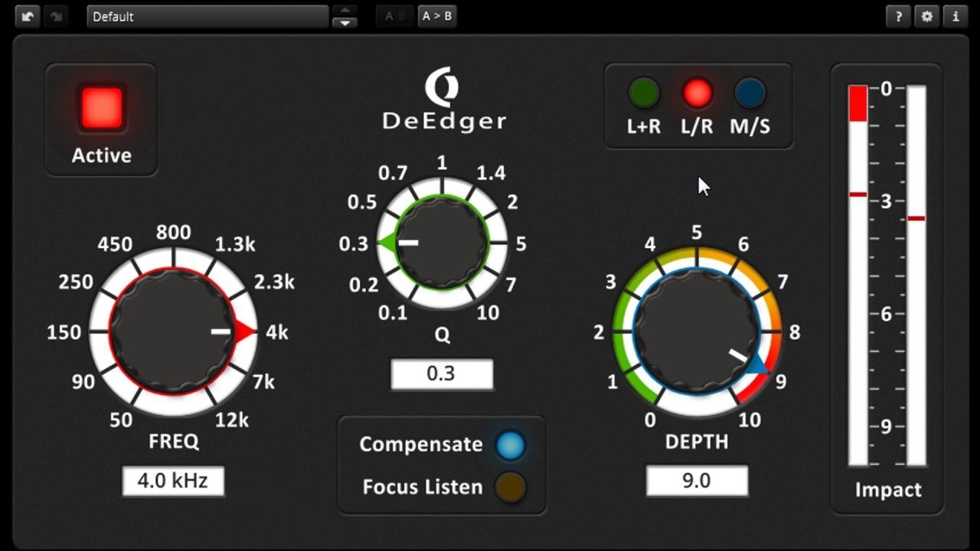This screenshot has height=551, width=980.
Task: Click the red FREQ knob pointer at 4k
Action: (x=244, y=332)
